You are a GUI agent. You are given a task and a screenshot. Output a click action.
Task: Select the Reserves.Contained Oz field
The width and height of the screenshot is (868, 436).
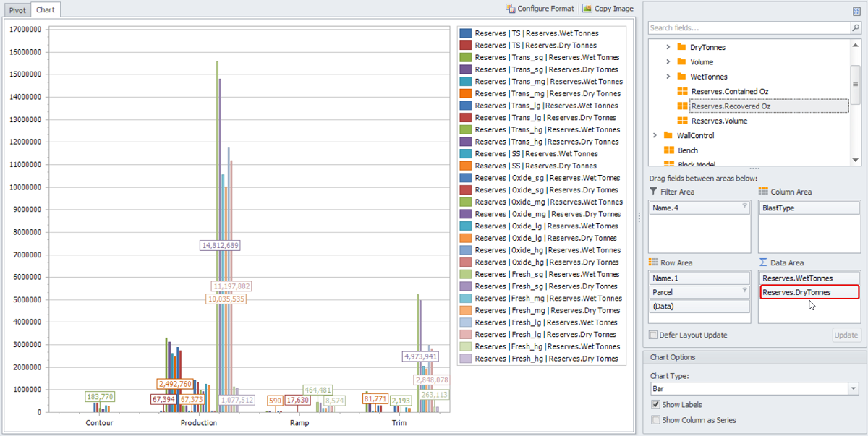[730, 91]
